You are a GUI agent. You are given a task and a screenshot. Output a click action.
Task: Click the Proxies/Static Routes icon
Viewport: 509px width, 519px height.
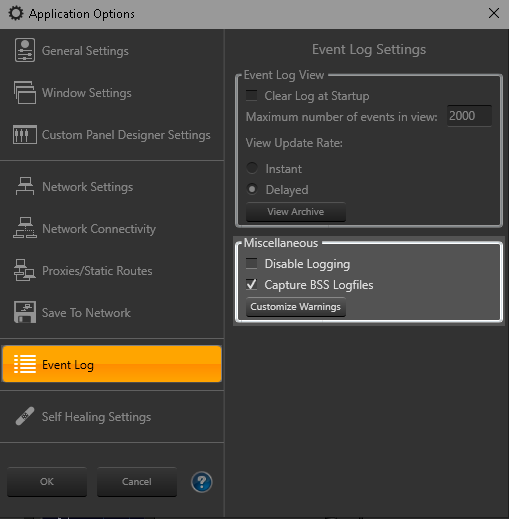coord(25,270)
